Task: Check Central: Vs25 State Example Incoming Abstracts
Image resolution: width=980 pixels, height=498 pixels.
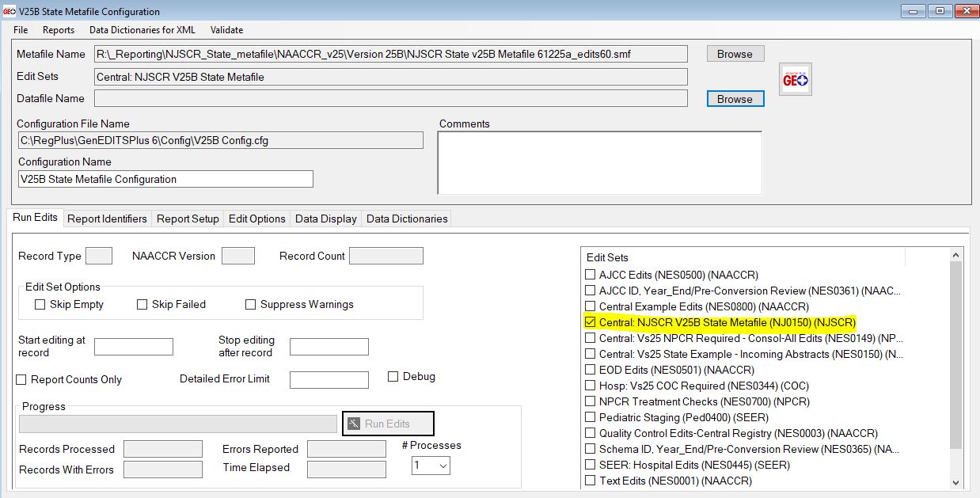Action: (x=590, y=354)
